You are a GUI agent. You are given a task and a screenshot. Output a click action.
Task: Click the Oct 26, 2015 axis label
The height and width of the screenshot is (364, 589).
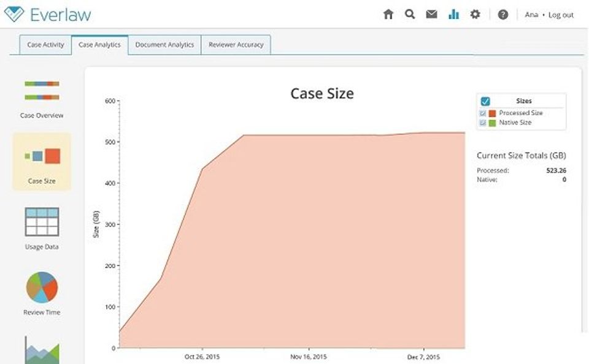(x=202, y=357)
